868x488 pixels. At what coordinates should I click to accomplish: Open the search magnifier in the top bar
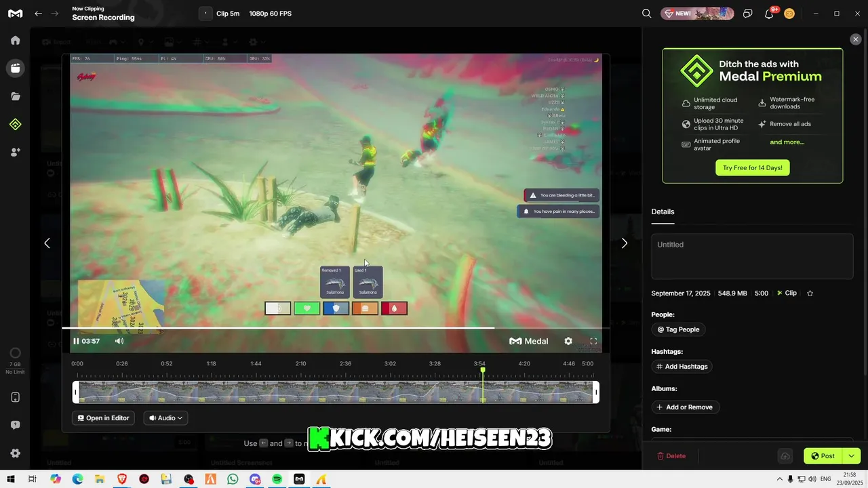[x=647, y=14]
